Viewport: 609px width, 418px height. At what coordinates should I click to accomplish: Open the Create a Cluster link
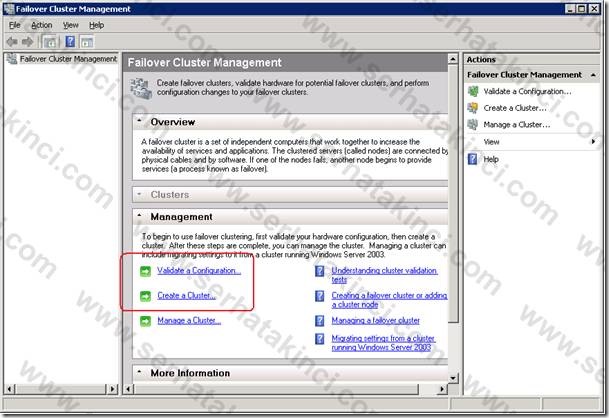[x=186, y=296]
